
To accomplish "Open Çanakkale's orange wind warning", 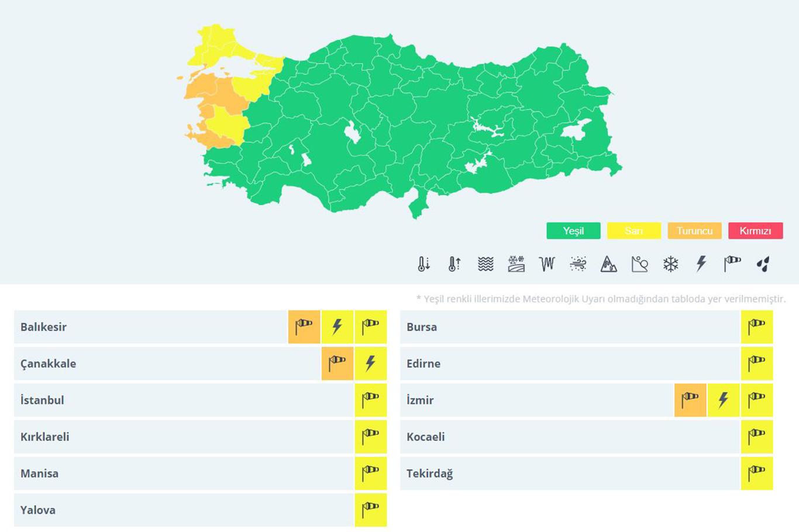I will 337,364.
